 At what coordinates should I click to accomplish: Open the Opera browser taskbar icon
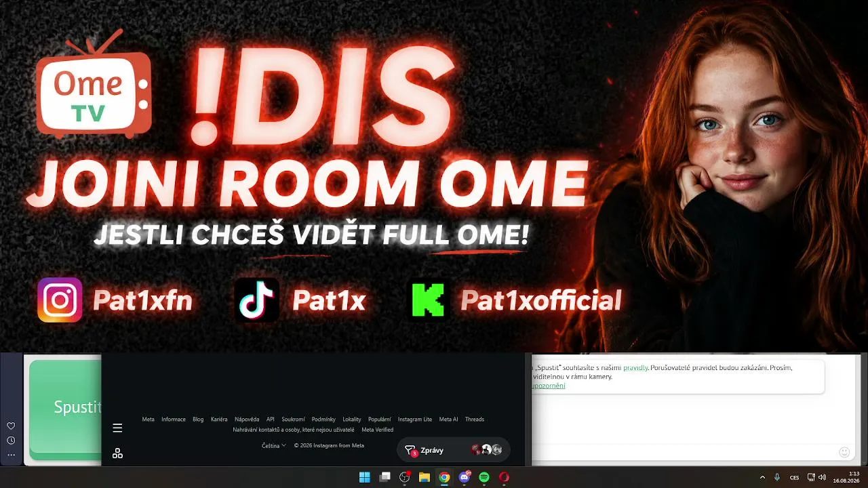504,477
